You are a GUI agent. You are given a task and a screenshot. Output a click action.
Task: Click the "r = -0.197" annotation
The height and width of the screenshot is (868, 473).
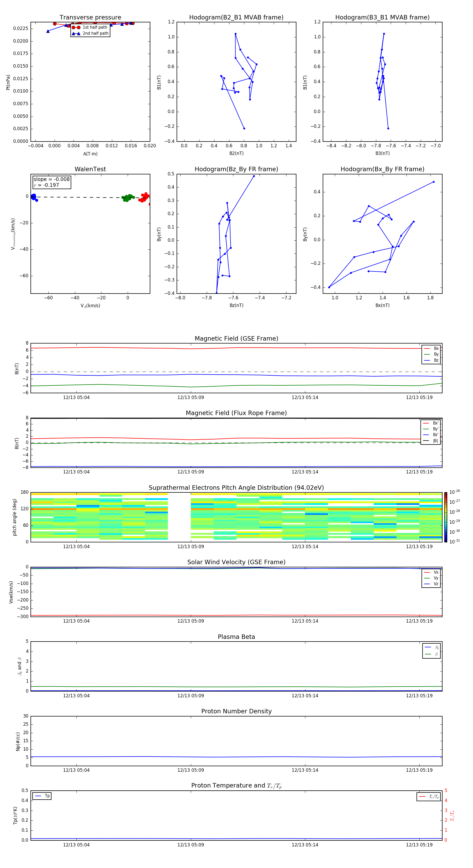[47, 185]
